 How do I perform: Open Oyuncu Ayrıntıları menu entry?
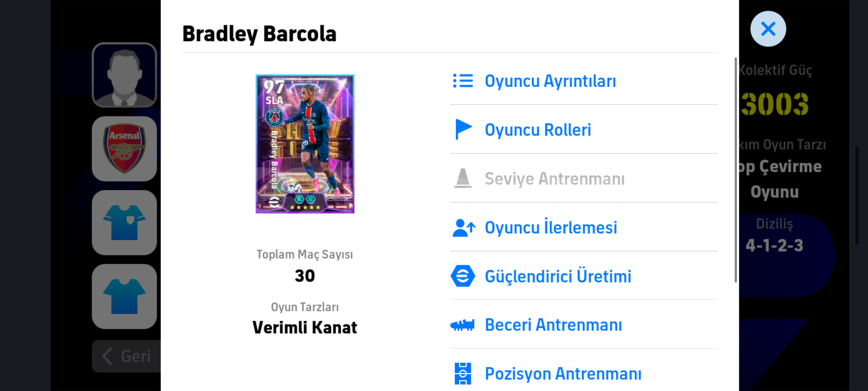point(550,81)
